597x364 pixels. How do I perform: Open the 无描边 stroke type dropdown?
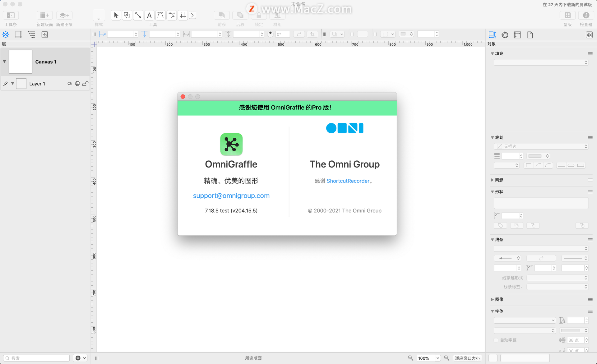(541, 146)
